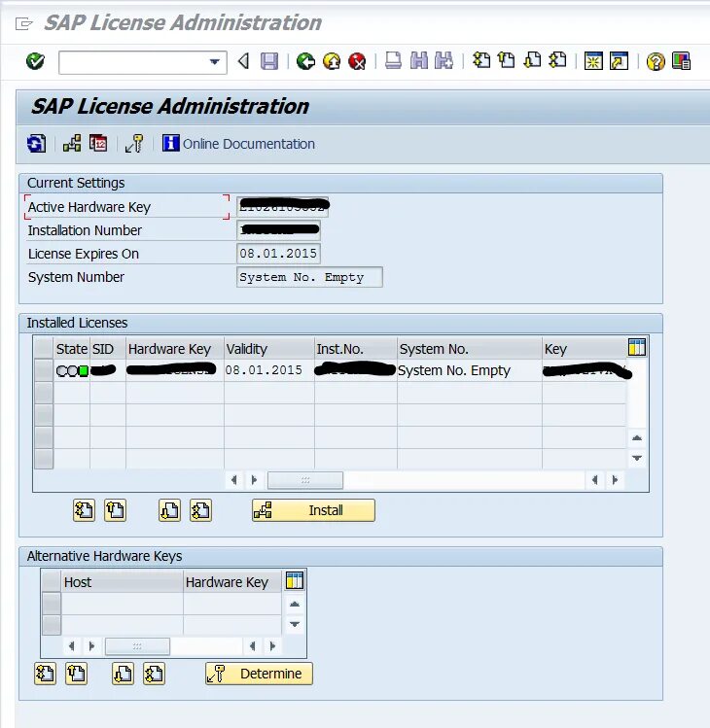The image size is (710, 728).
Task: Click Next Page icon in standard toolbar
Action: click(532, 61)
